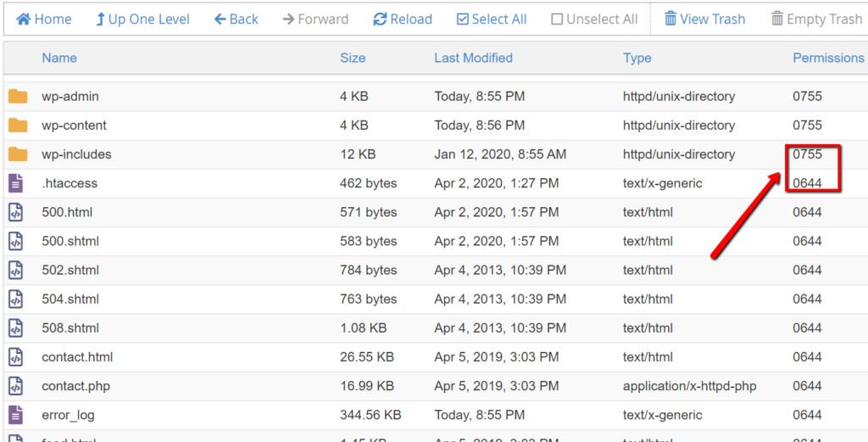The width and height of the screenshot is (868, 442).
Task: Click the error_log file icon
Action: [15, 415]
